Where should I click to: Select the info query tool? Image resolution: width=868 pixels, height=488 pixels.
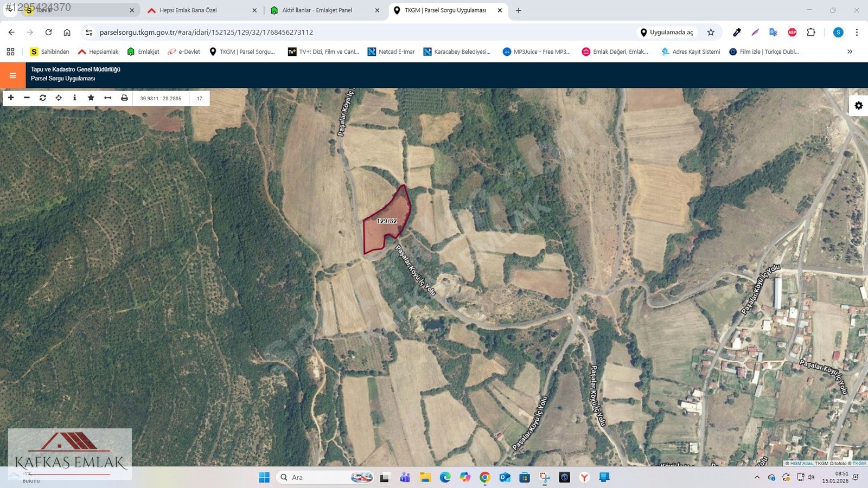coord(75,98)
